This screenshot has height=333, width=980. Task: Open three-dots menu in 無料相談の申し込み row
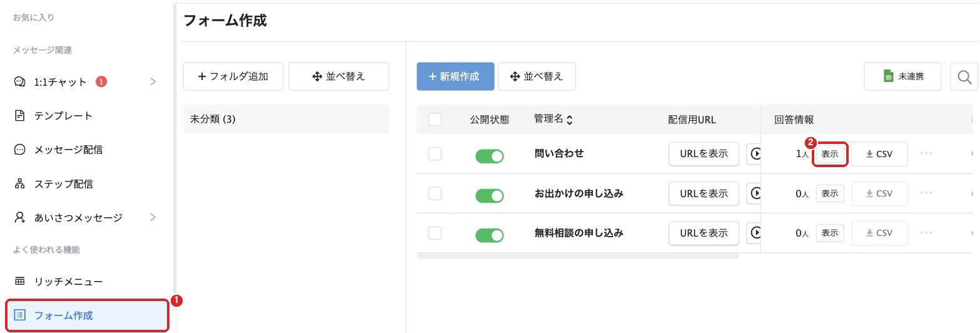[927, 233]
